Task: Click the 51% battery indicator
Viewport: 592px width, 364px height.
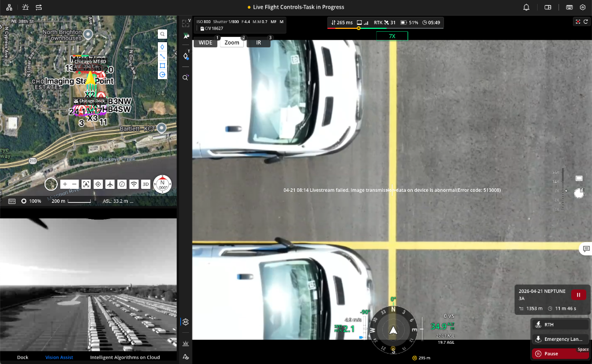Action: (409, 23)
